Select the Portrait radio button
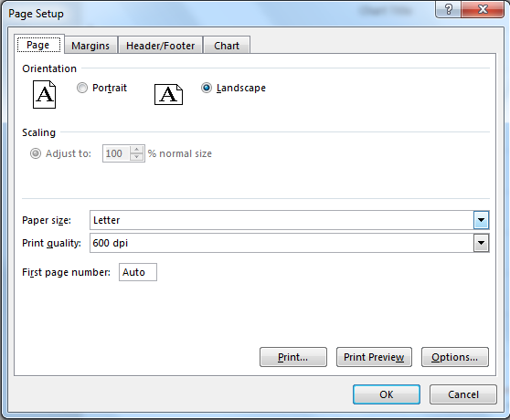This screenshot has height=420, width=510. pos(82,88)
